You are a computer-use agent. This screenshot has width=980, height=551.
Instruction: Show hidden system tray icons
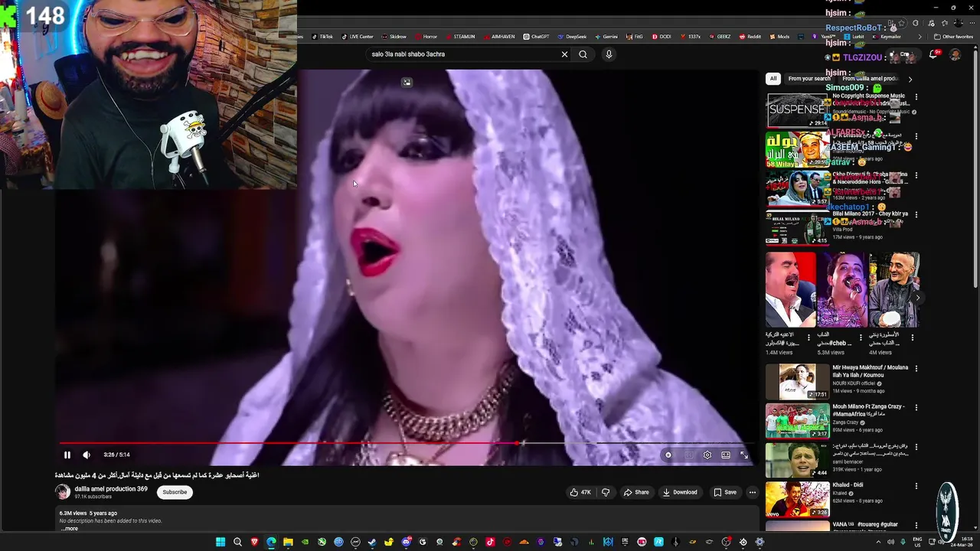point(877,542)
